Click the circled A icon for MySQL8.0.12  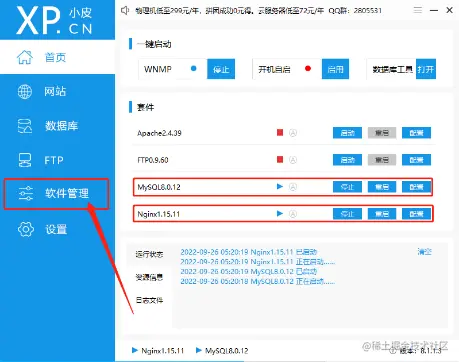click(293, 187)
